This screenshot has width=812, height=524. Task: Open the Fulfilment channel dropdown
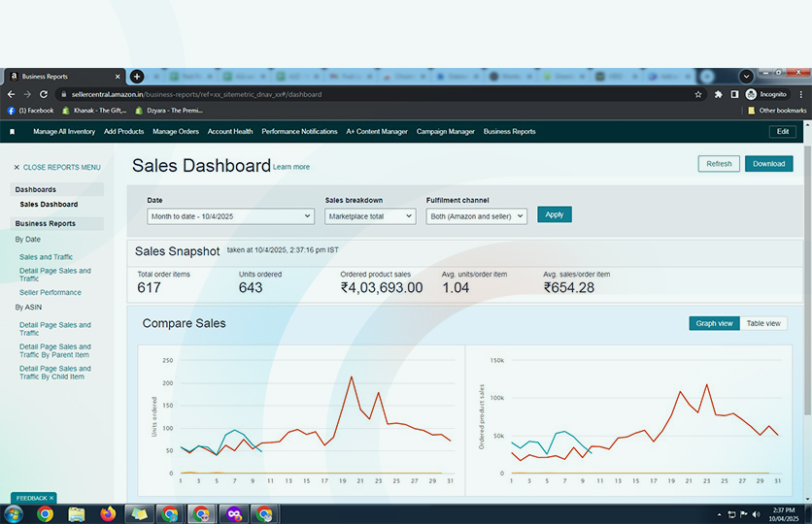click(x=476, y=216)
